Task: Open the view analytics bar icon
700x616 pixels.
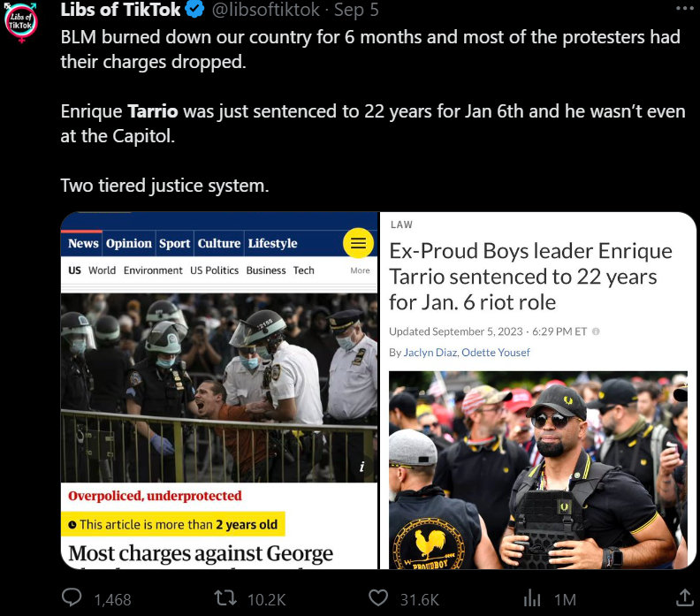Action: click(532, 597)
